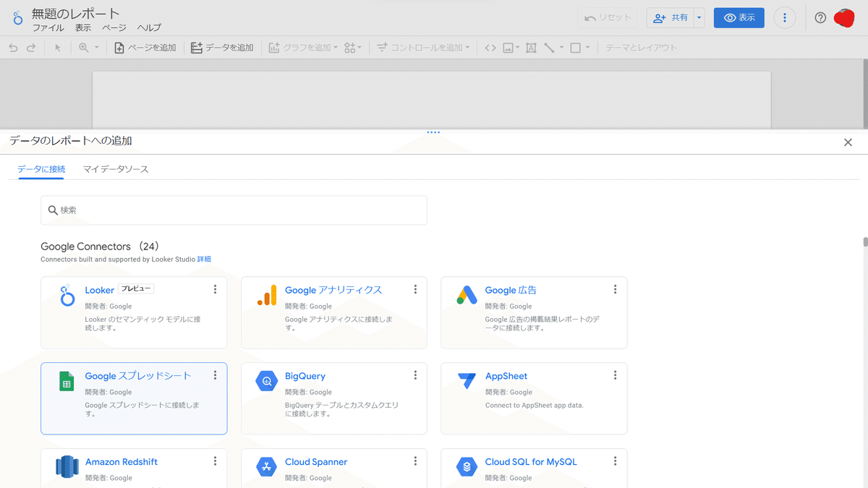Open the 詳細 link under Google Connectors
Viewport: 868px width, 488px height.
click(205, 259)
